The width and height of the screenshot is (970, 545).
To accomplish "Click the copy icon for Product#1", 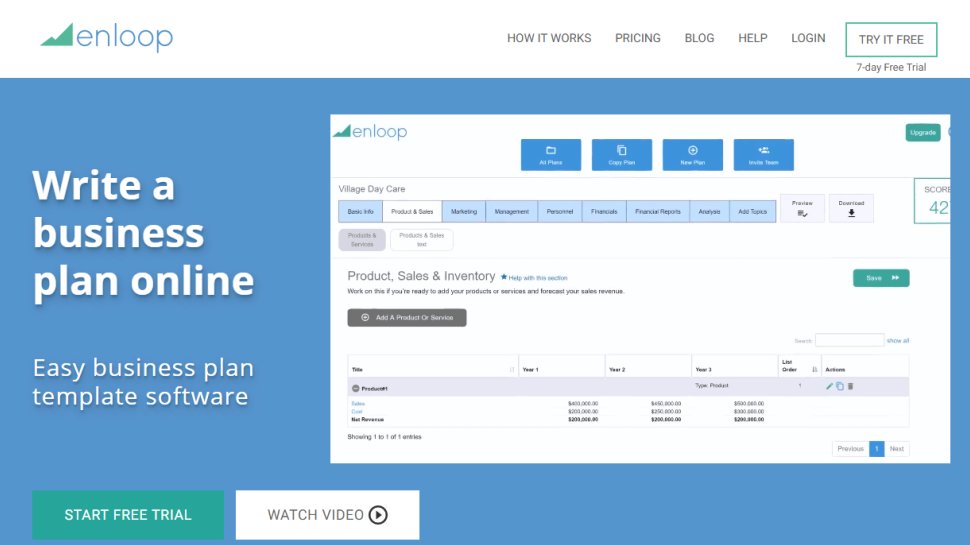I will [839, 386].
